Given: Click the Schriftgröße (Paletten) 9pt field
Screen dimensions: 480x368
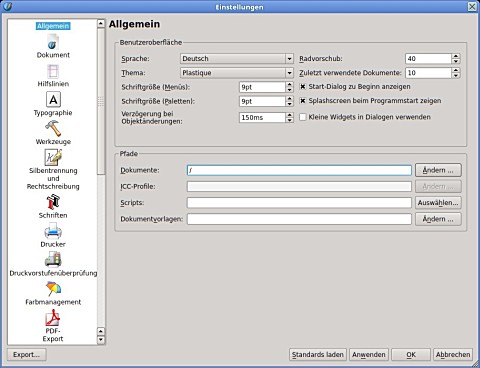Looking at the screenshot, I should point(262,101).
